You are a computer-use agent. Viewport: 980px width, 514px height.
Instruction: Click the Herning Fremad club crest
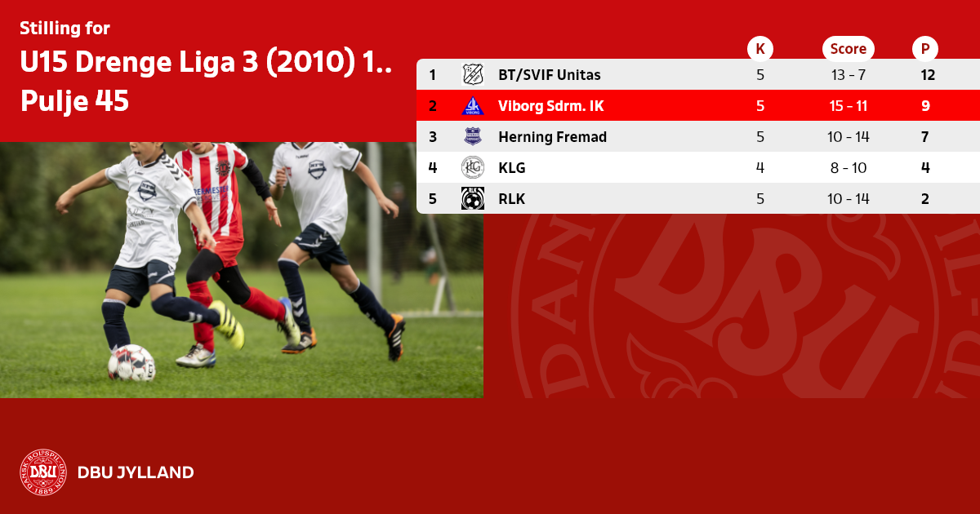point(473,137)
